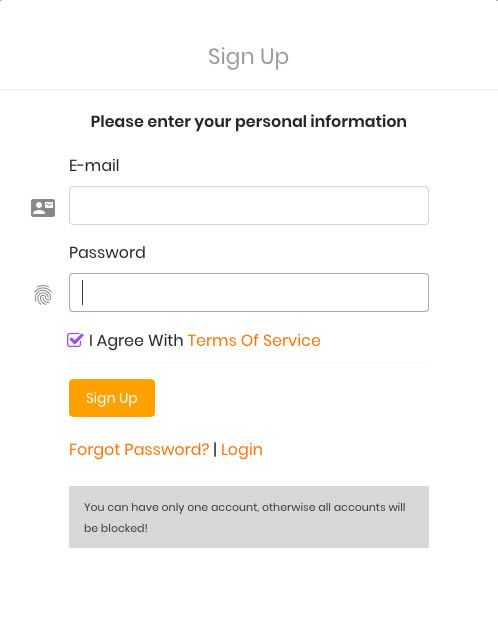Click the fingerprint icon beside Password

point(43,295)
